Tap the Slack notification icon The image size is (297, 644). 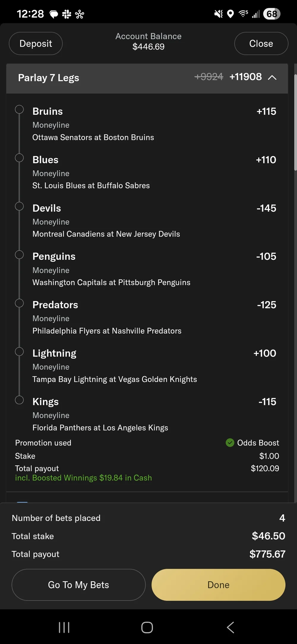[x=67, y=14]
